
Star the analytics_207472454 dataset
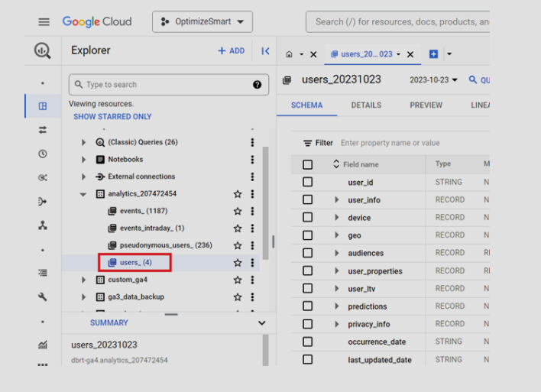click(x=238, y=194)
